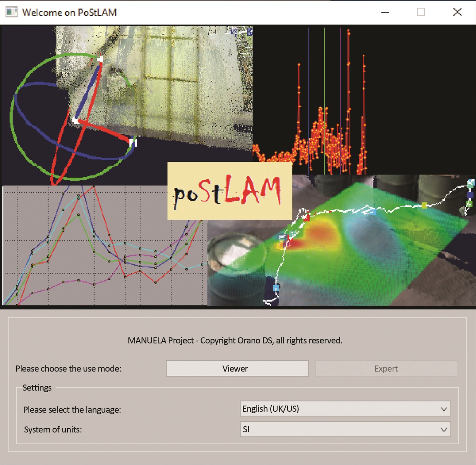Image resolution: width=476 pixels, height=465 pixels.
Task: Minimize the Welcome on PoStLAM window
Action: tap(385, 12)
